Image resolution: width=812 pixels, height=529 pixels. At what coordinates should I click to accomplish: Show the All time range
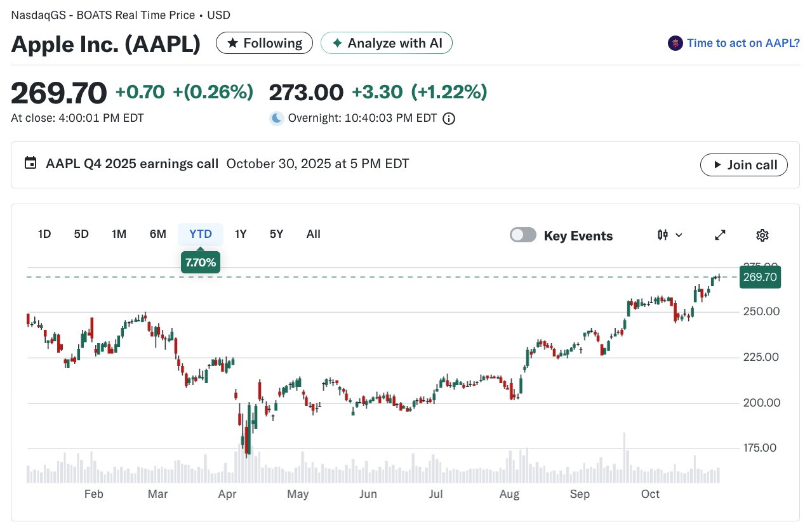(x=314, y=234)
